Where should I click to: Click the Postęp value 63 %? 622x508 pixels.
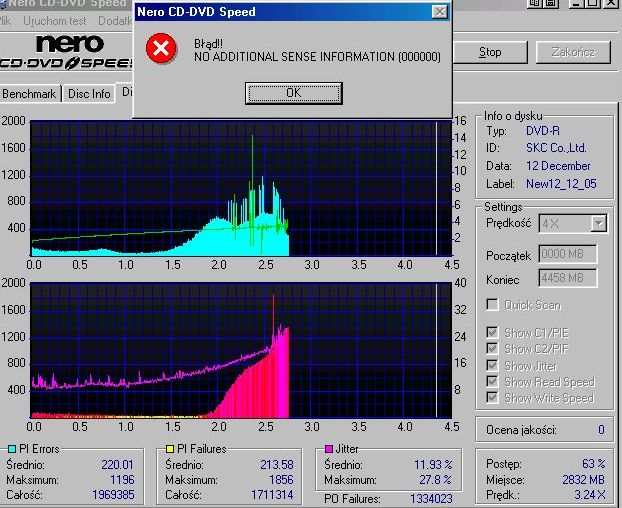coord(593,463)
